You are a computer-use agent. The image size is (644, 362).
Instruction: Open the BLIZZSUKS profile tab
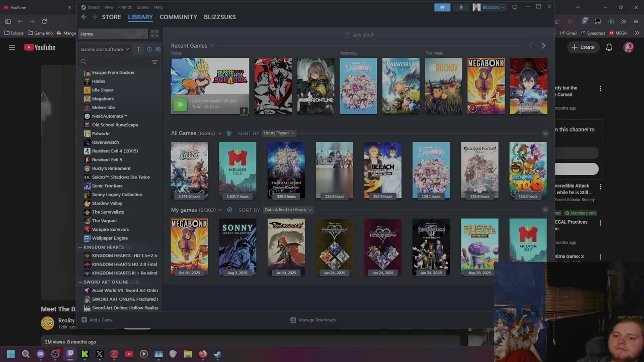220,17
